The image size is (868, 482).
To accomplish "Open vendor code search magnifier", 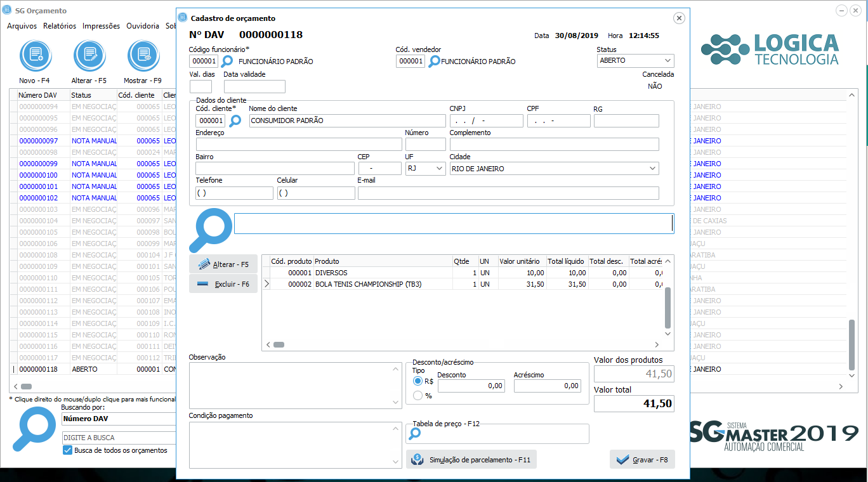I will point(434,62).
